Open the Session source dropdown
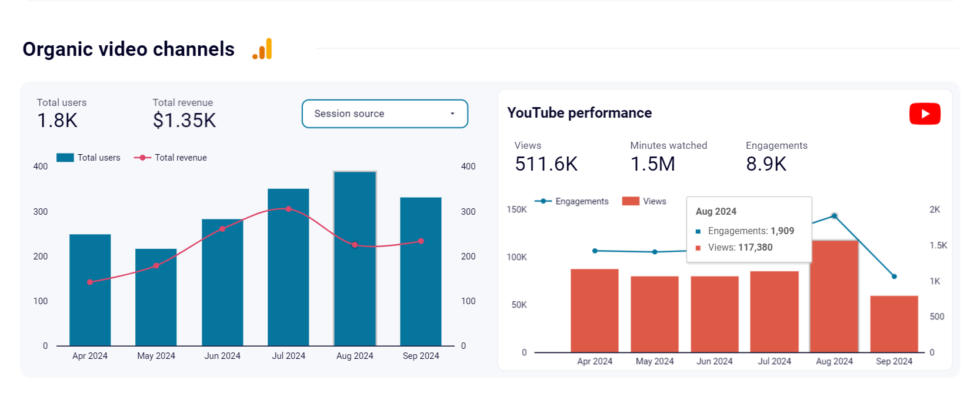 click(385, 114)
